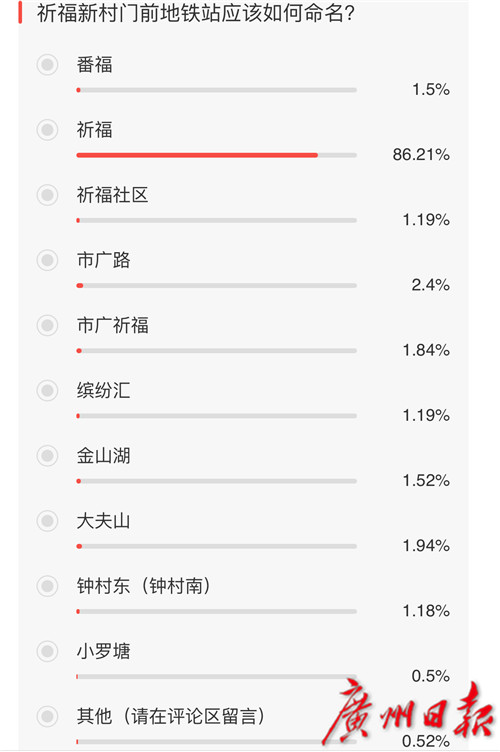Choose the 祈福 radio option

47,130
